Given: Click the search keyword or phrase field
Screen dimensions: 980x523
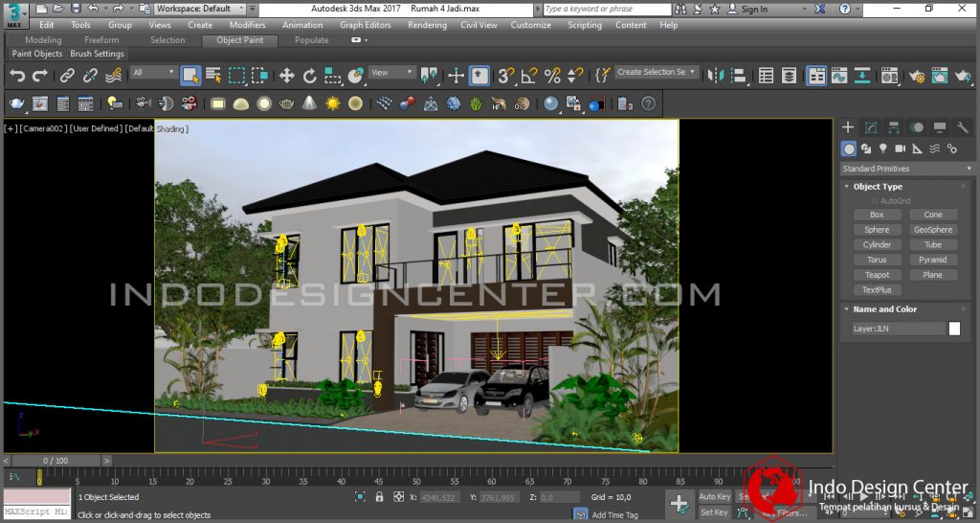Looking at the screenshot, I should pos(607,10).
